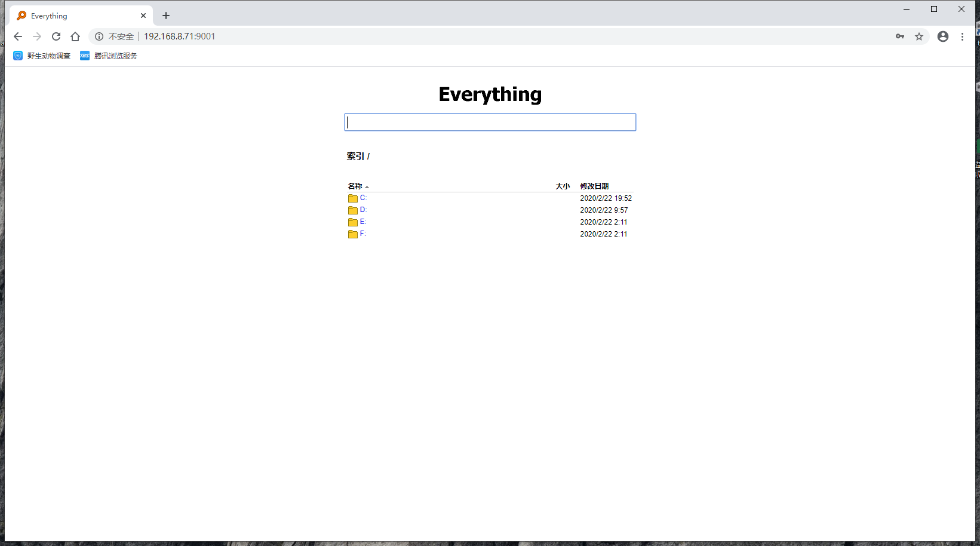980x546 pixels.
Task: Select the Everything browser tab
Action: 82,16
